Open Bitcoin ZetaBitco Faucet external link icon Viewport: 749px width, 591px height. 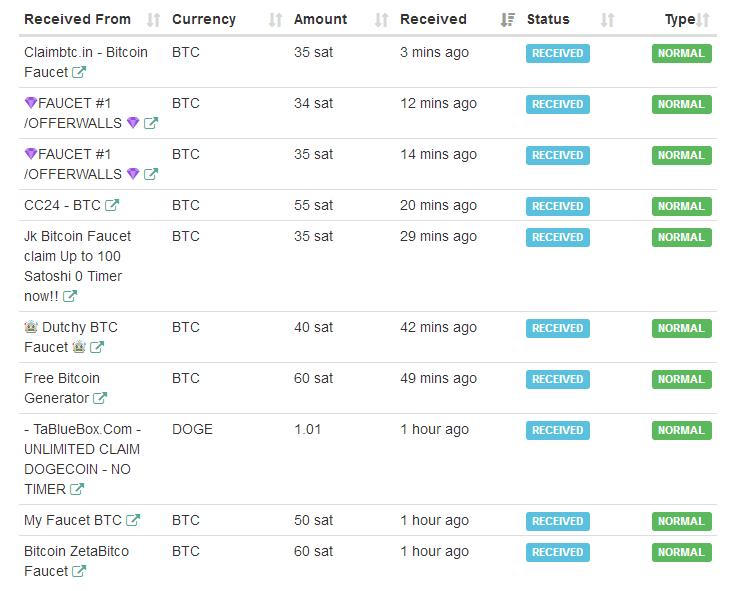click(x=79, y=571)
